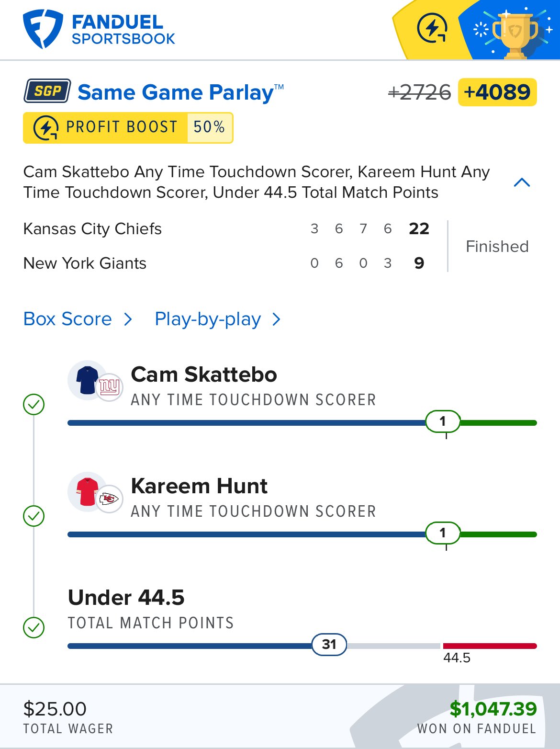Tap the Profit Boost lightning icon
Screen dimensions: 560x749
(46, 128)
